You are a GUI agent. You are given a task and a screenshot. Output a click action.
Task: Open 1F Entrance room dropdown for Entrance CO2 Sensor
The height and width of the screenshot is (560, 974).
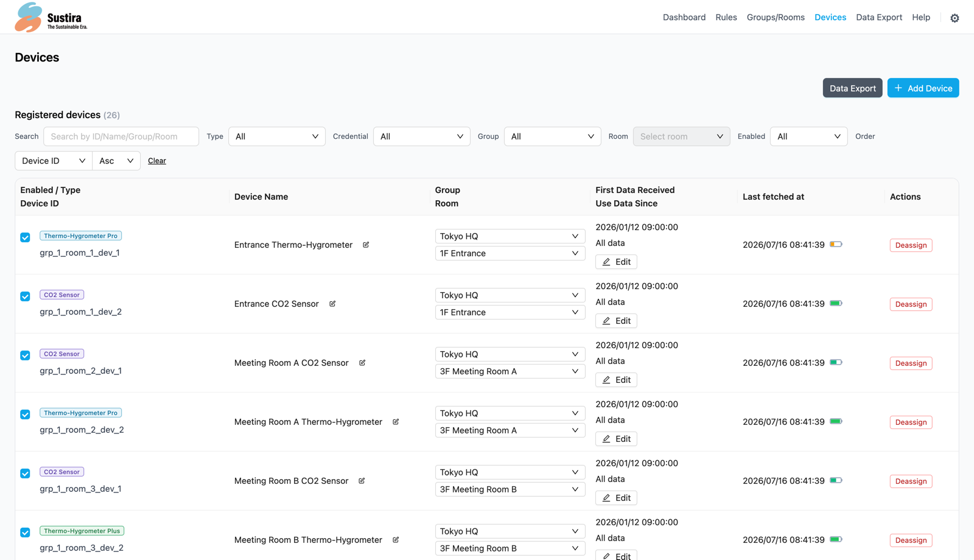tap(510, 312)
